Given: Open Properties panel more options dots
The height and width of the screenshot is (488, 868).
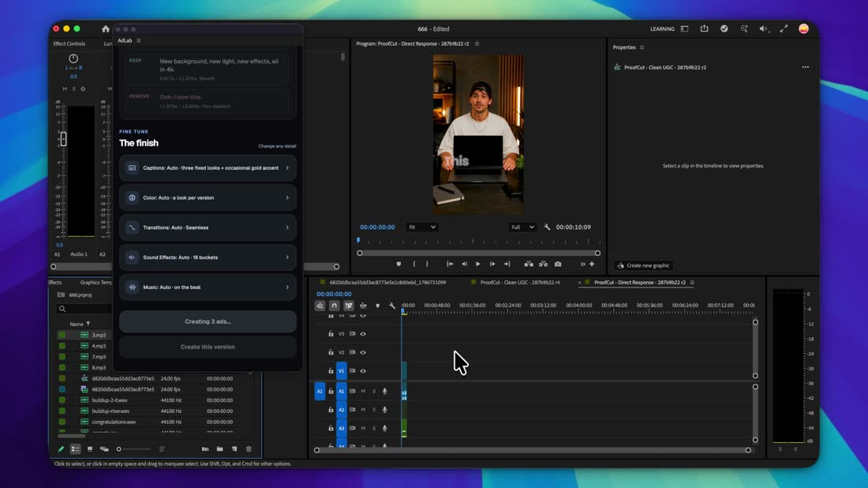Looking at the screenshot, I should (806, 68).
